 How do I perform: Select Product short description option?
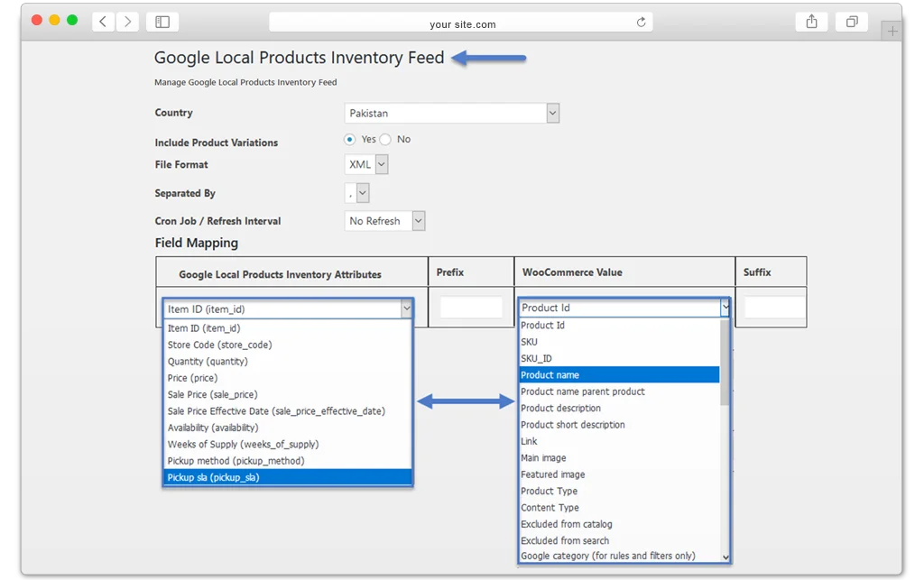[x=619, y=424]
